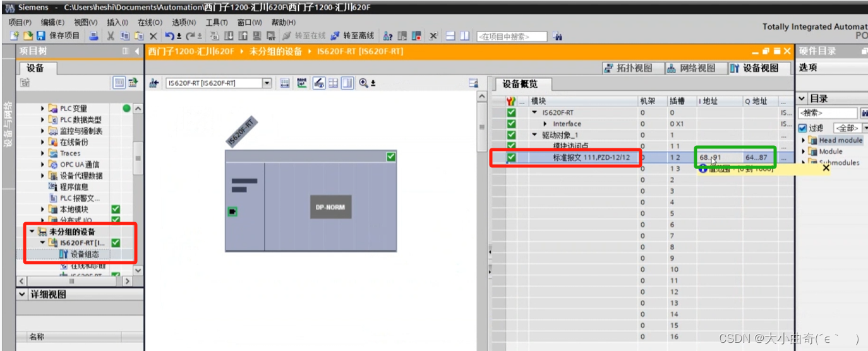Expand the Interface row in device overview
The height and width of the screenshot is (351, 868).
(545, 124)
